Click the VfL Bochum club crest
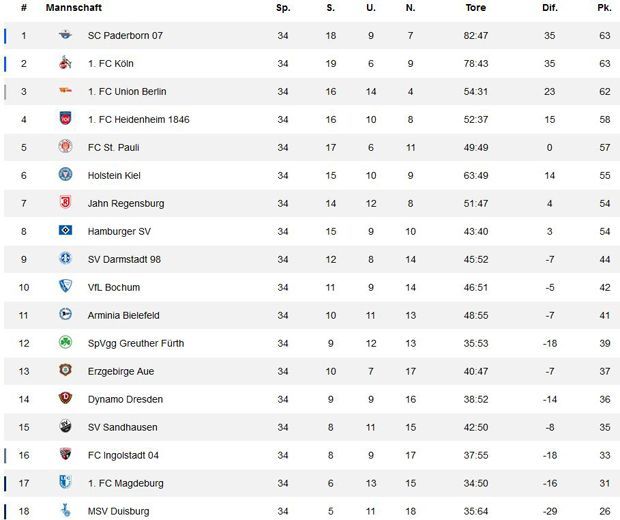The image size is (620, 520). point(65,288)
